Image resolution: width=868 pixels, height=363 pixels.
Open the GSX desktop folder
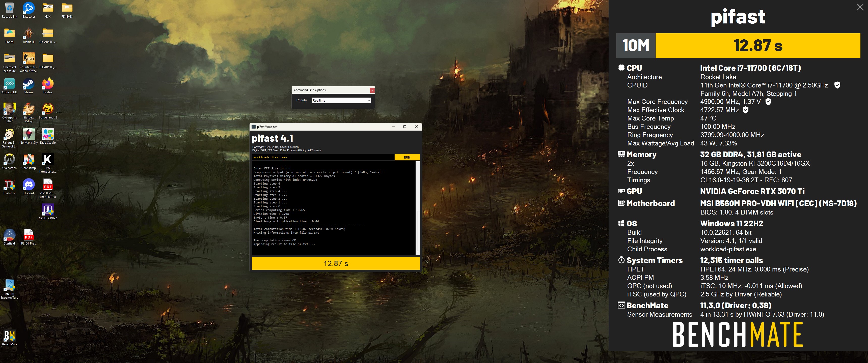[x=48, y=10]
